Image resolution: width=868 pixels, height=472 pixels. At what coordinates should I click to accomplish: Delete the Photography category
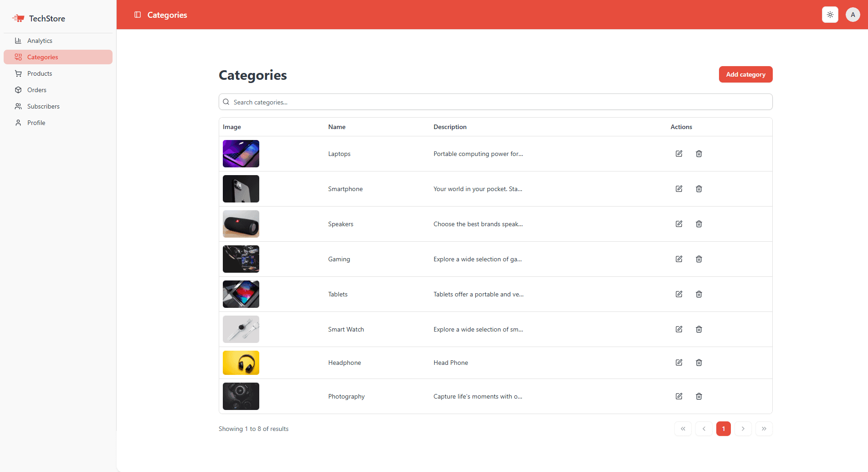tap(699, 396)
